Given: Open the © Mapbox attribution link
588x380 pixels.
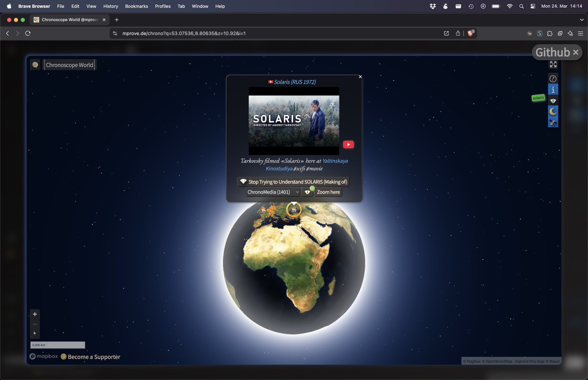Looking at the screenshot, I should 471,361.
